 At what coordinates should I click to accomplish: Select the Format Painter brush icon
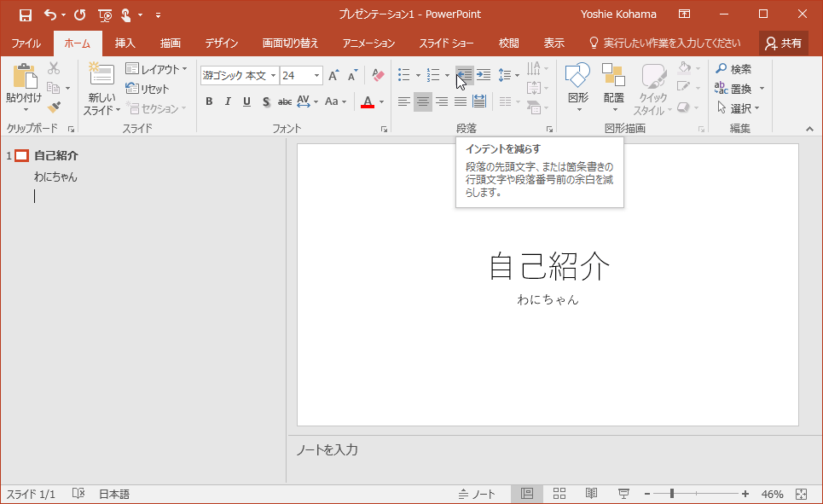[55, 107]
